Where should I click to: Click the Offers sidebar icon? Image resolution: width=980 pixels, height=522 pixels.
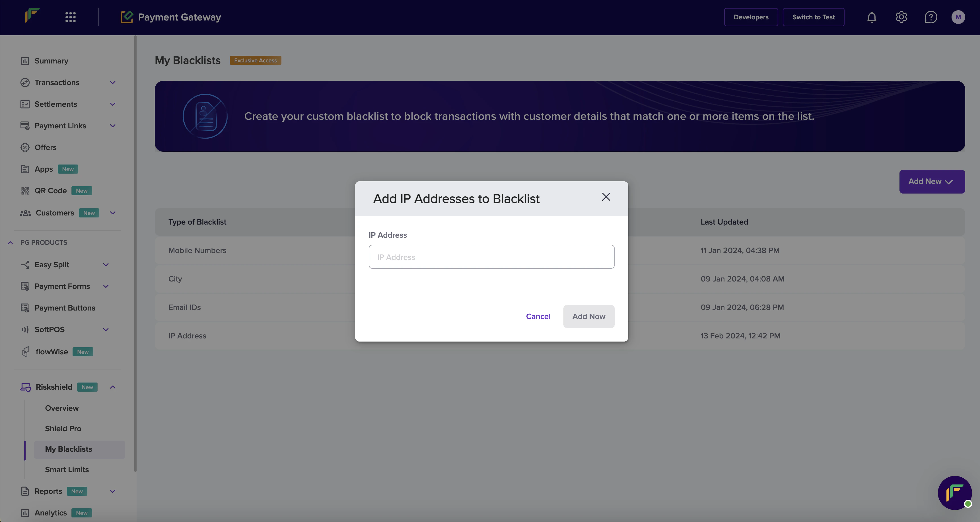(x=25, y=147)
